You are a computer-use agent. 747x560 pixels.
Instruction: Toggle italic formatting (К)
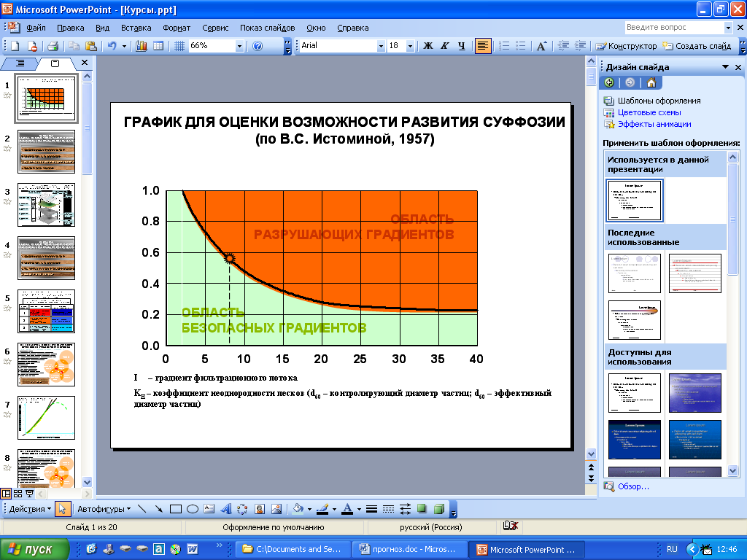444,46
